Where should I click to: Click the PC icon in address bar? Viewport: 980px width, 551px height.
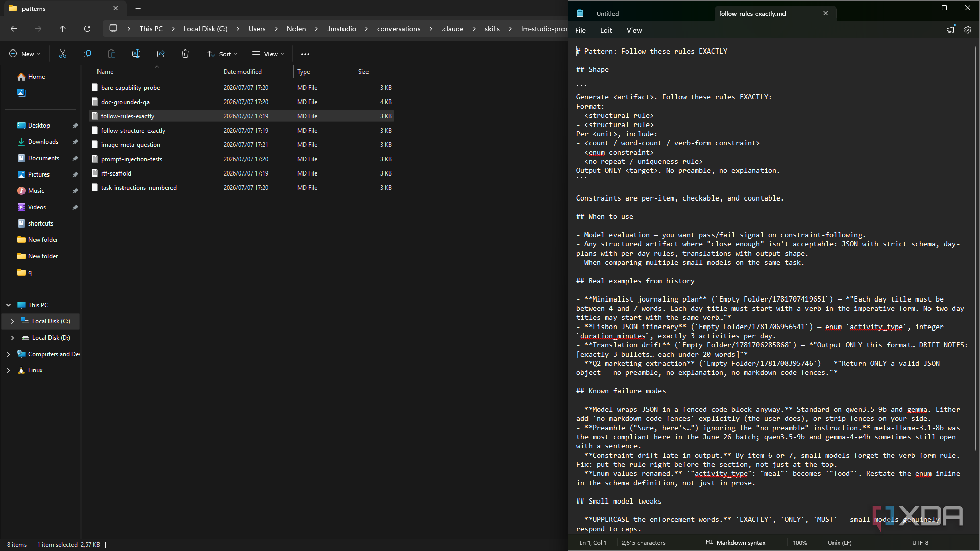pyautogui.click(x=113, y=29)
